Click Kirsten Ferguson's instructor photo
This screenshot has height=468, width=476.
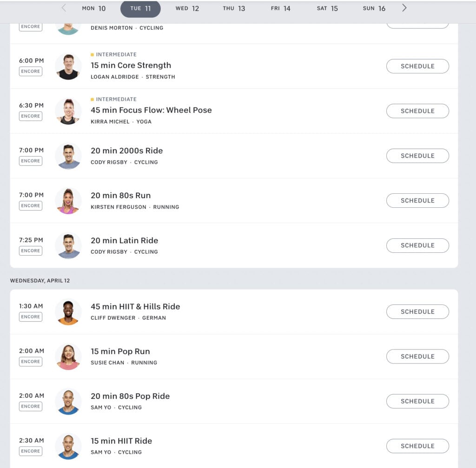[x=68, y=201]
